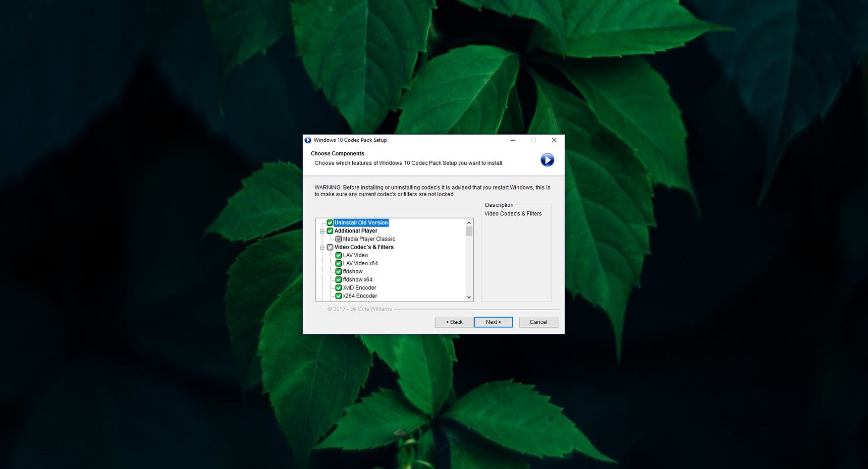Click the scroll up arrow in components list

coord(469,222)
